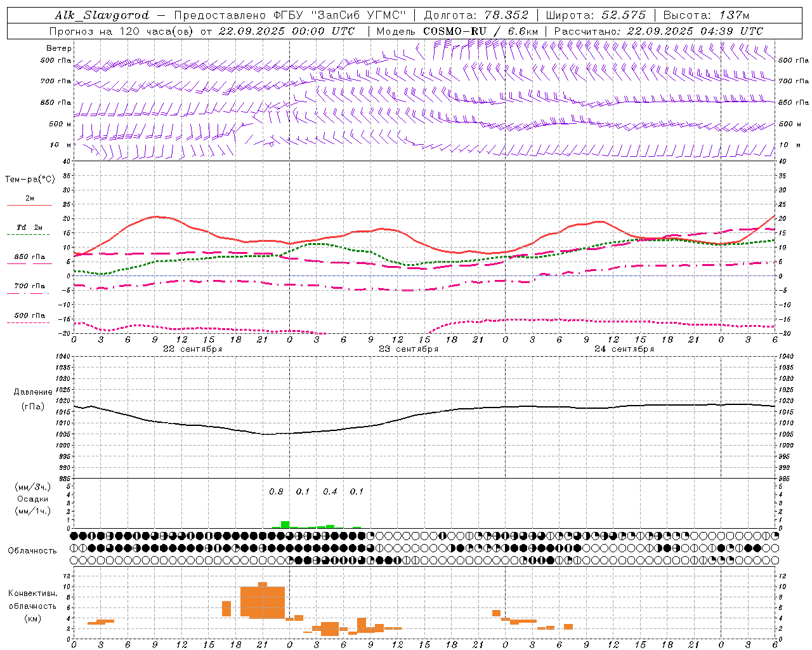Click the (мм/3ч.) precipitation unit label

pyautogui.click(x=32, y=487)
